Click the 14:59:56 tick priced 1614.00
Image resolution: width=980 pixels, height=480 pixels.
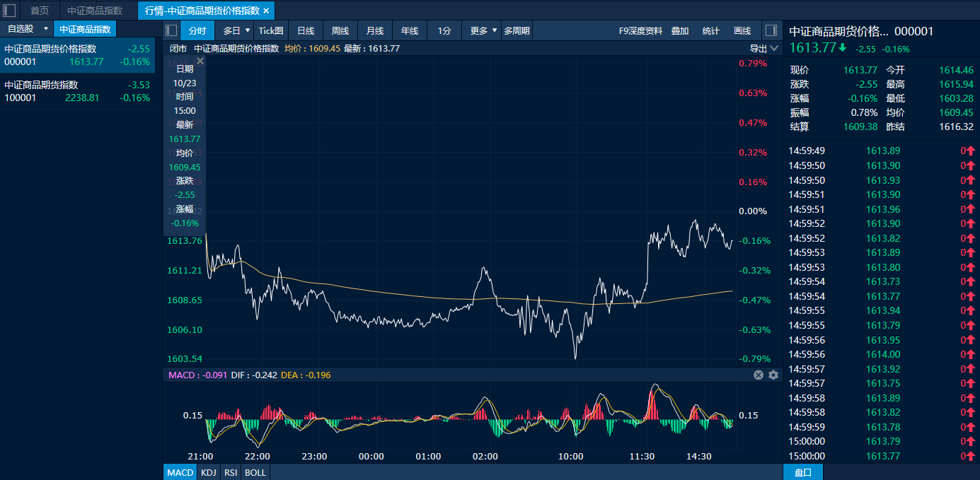click(880, 354)
